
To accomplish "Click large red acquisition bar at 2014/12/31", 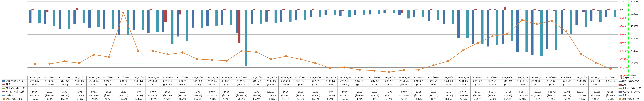I will click(239, 26).
